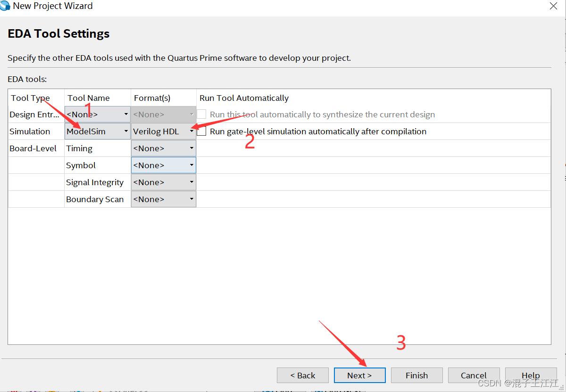Click the Signal Integrity tool name cell
The height and width of the screenshot is (392, 566).
(x=98, y=182)
